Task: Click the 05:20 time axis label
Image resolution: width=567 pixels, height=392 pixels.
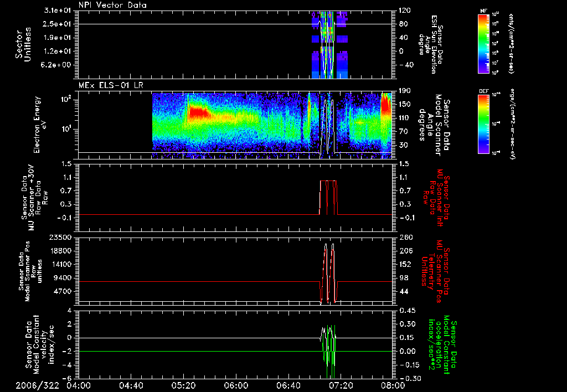Action: pyautogui.click(x=184, y=385)
